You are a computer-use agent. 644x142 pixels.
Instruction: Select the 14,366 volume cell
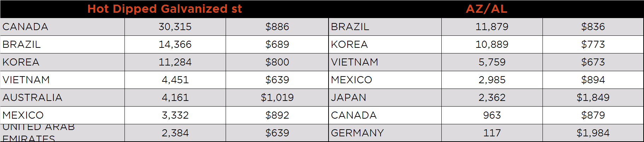tap(175, 44)
